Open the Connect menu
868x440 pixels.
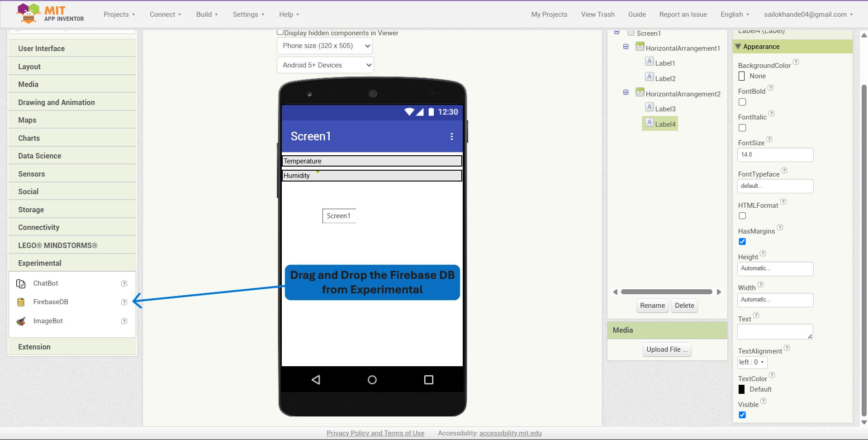[166, 14]
